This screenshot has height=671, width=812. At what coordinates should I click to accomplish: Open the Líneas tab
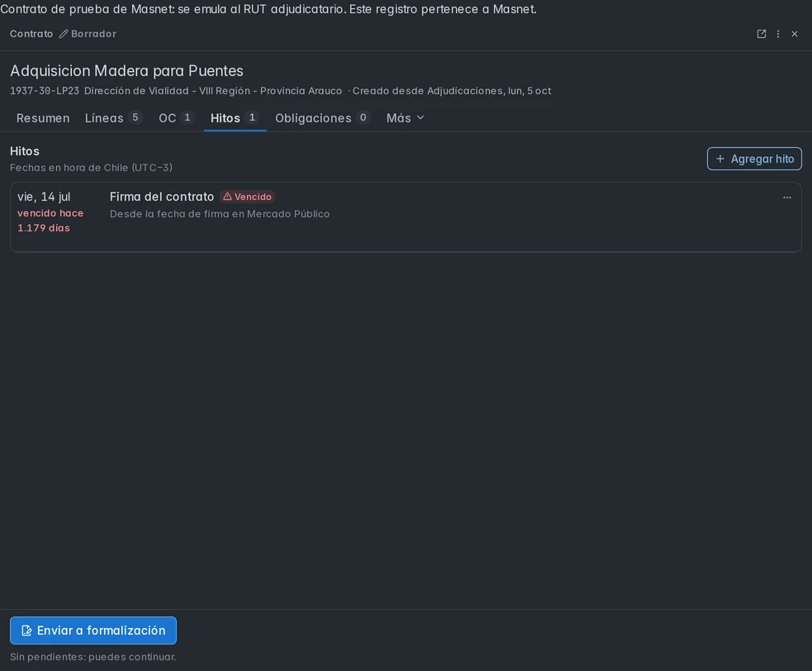pos(113,118)
